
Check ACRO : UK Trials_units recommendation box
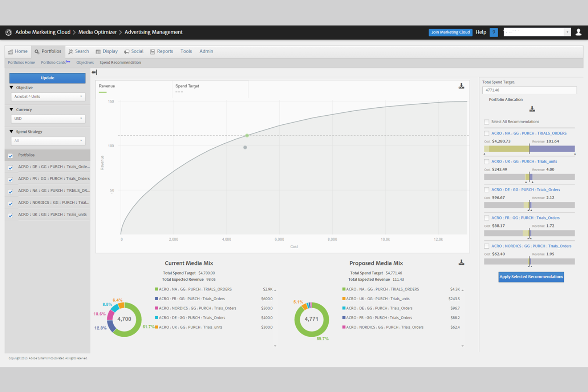point(486,162)
